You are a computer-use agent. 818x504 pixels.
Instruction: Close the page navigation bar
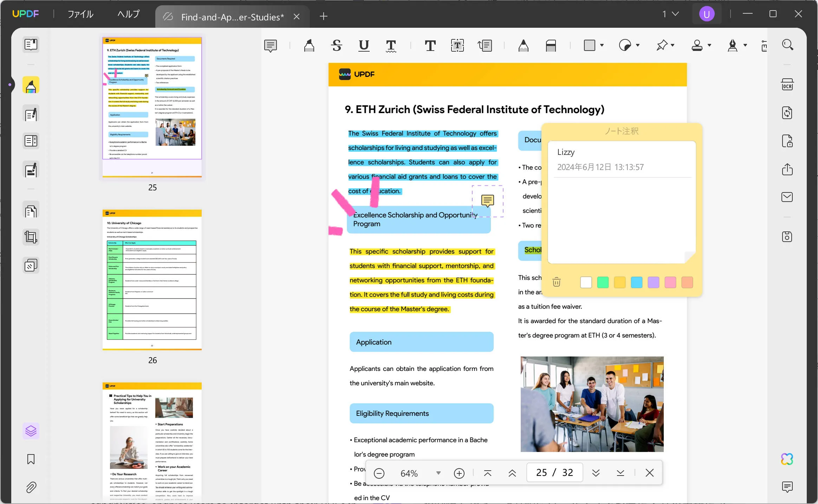(x=650, y=473)
